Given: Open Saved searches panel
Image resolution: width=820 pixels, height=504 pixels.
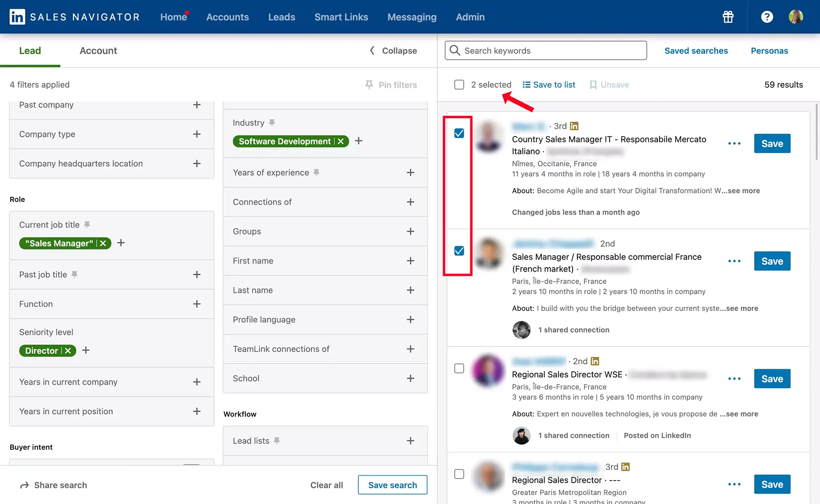Looking at the screenshot, I should 696,50.
